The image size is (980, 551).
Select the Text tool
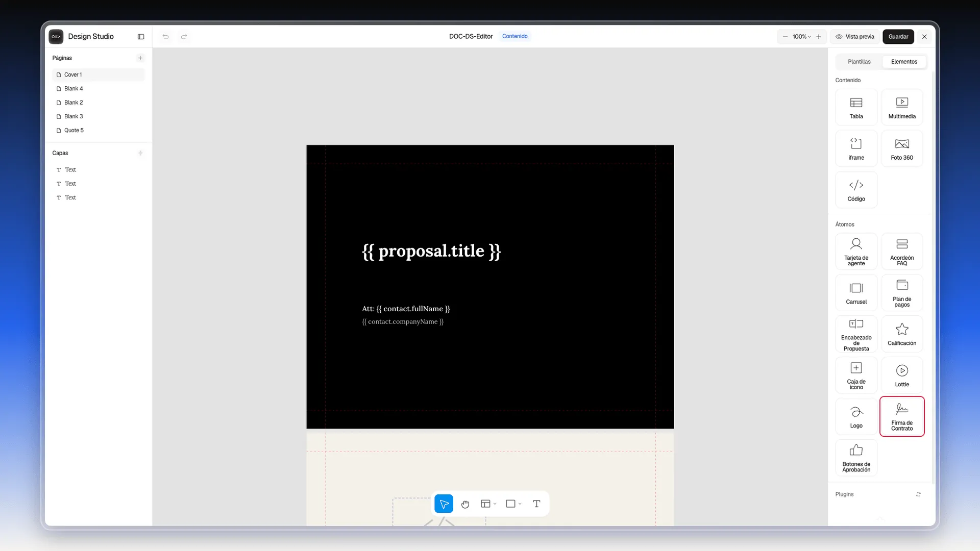tap(536, 504)
